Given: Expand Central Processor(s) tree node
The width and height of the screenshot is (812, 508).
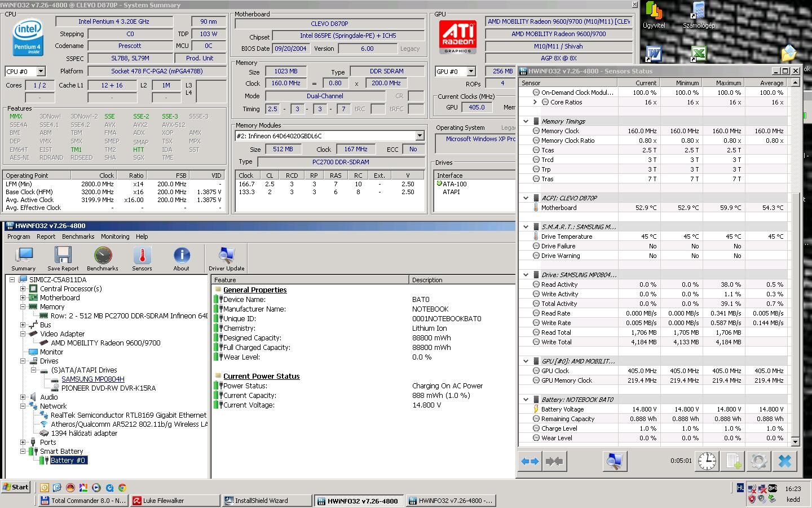Looking at the screenshot, I should coord(23,288).
